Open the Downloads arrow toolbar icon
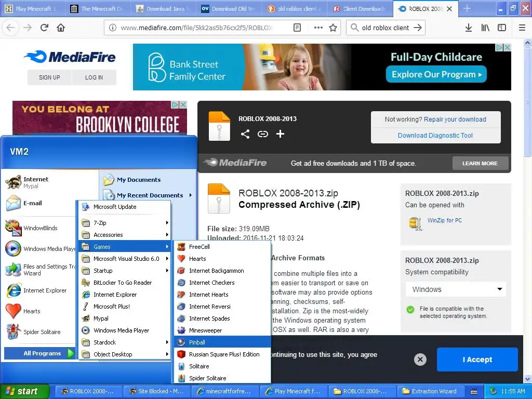This screenshot has width=532, height=399. pos(469,28)
